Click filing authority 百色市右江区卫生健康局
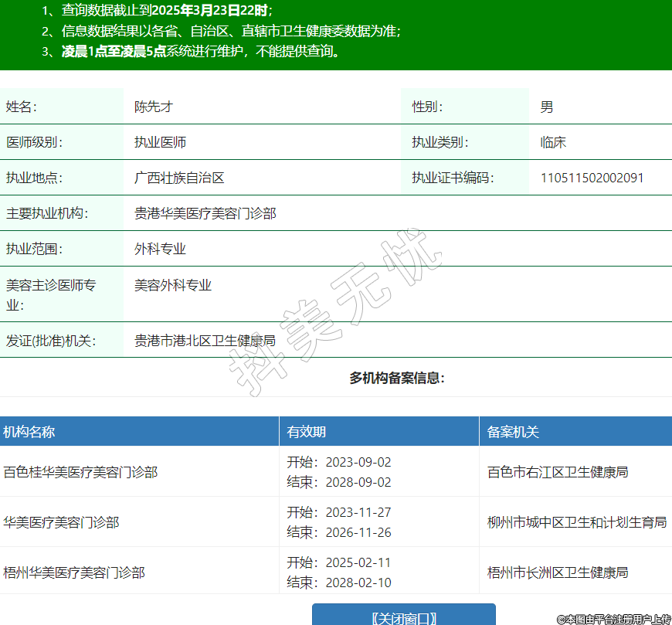Viewport: 672px width, 625px height. point(558,471)
